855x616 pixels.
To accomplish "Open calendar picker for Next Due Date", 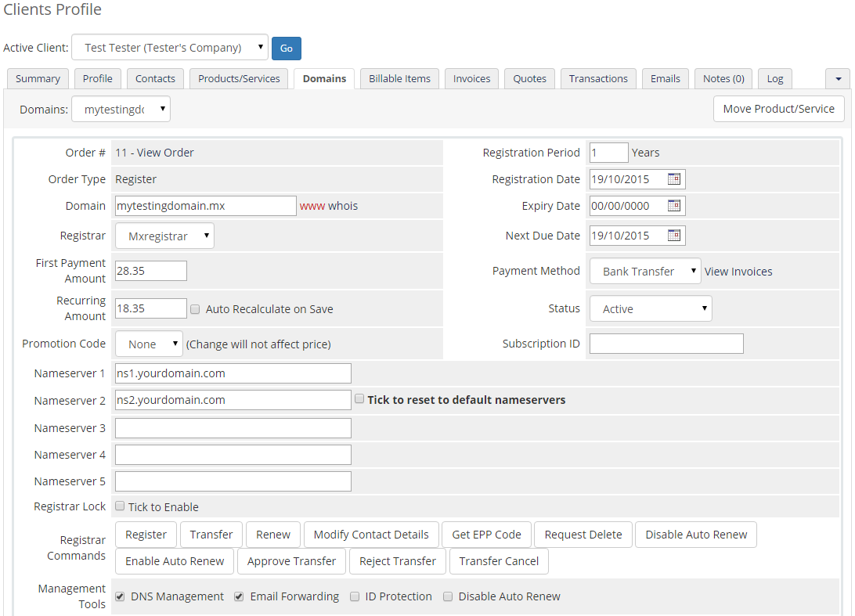I will tap(674, 235).
